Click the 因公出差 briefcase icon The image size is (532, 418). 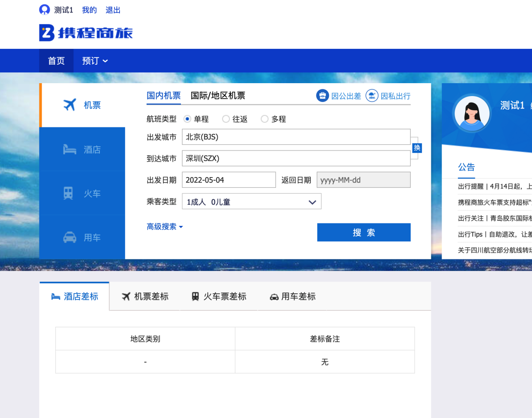[x=322, y=96]
